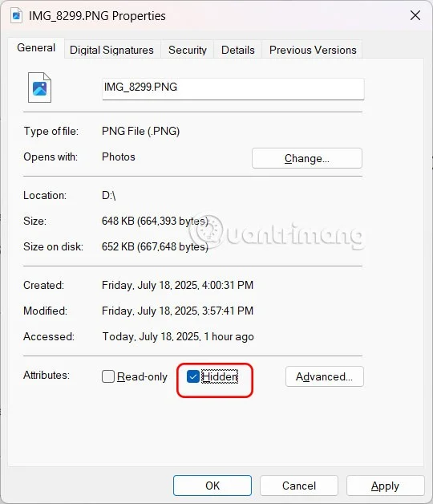Click size on disk '652 KB (667,648 bytes)'

(x=155, y=247)
